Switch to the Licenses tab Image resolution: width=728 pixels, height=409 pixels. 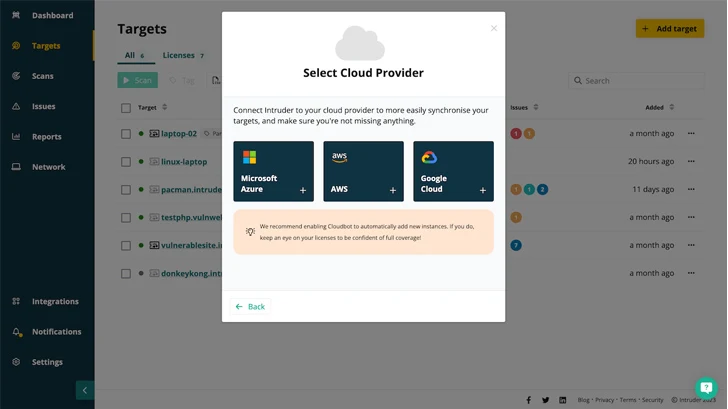tap(183, 55)
